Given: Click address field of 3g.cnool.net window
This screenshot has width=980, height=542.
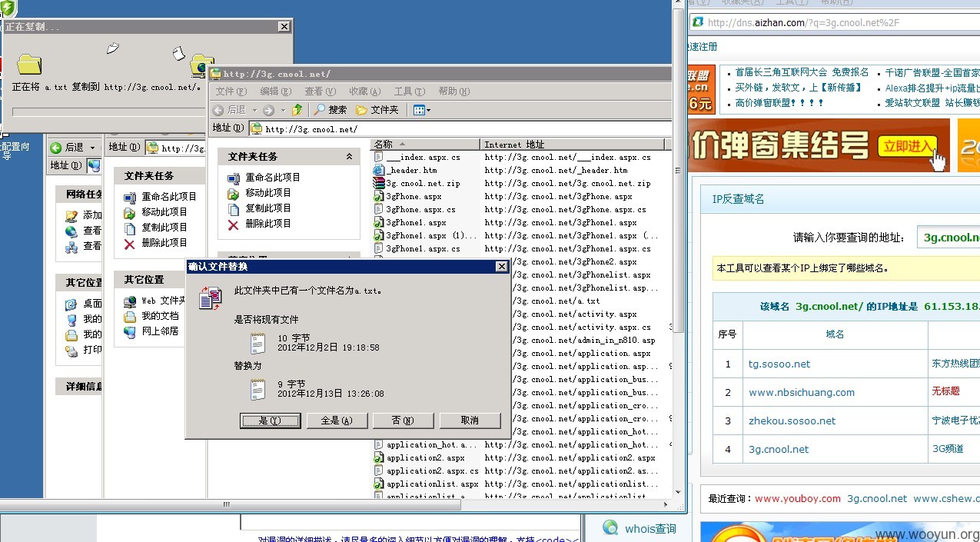Looking at the screenshot, I should 460,128.
